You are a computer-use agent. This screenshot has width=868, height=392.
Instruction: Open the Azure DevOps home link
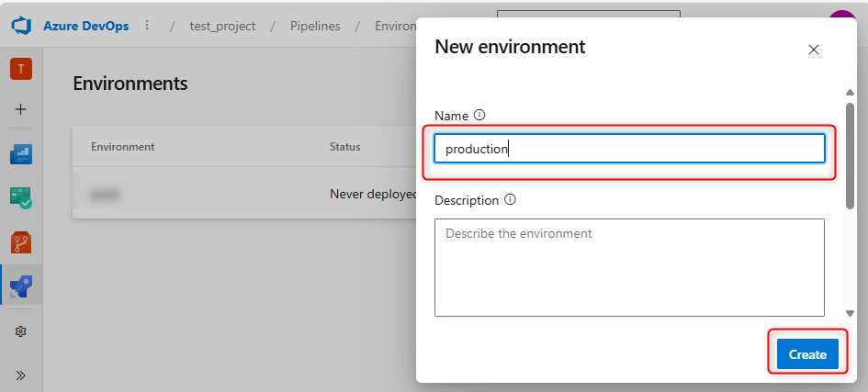tap(85, 26)
